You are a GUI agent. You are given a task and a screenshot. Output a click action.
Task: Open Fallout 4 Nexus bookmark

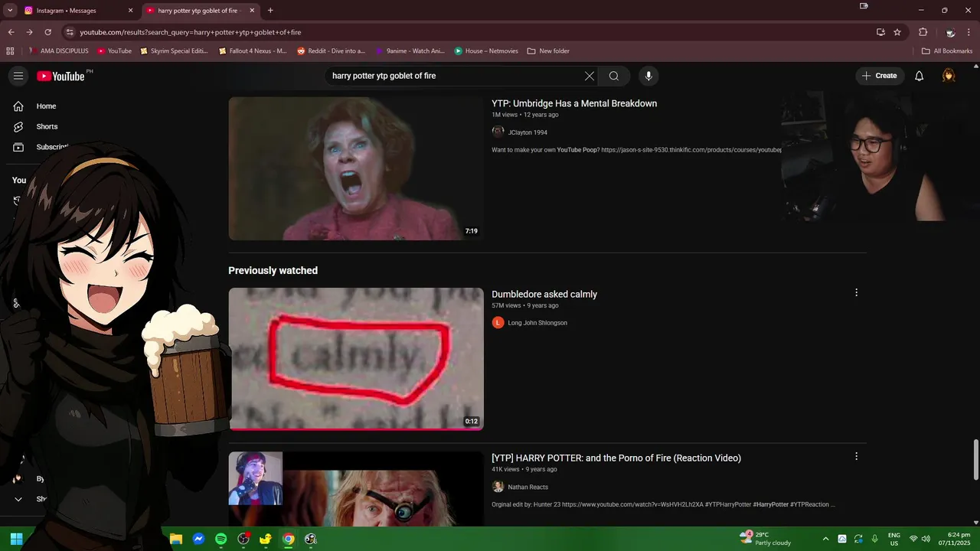tap(253, 51)
